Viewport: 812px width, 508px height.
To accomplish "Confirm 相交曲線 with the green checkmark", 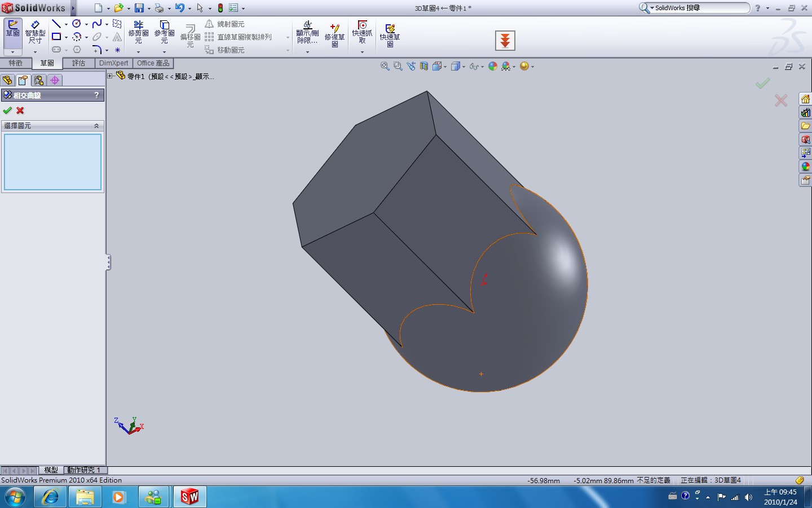I will coord(7,111).
